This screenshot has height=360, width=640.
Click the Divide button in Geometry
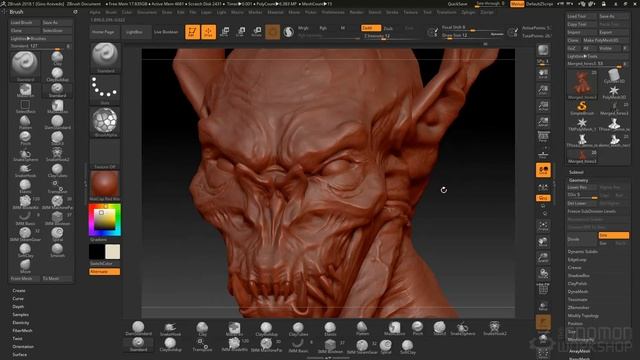point(582,239)
